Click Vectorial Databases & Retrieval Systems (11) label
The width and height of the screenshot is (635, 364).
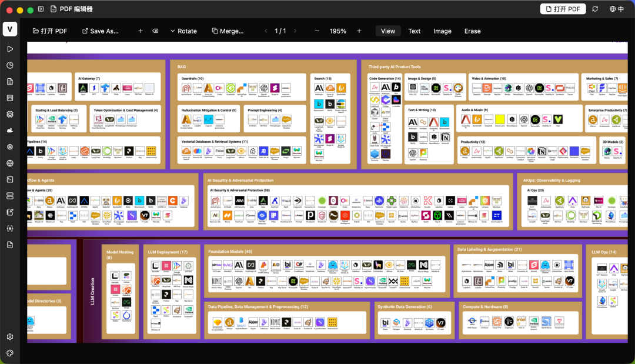click(215, 142)
